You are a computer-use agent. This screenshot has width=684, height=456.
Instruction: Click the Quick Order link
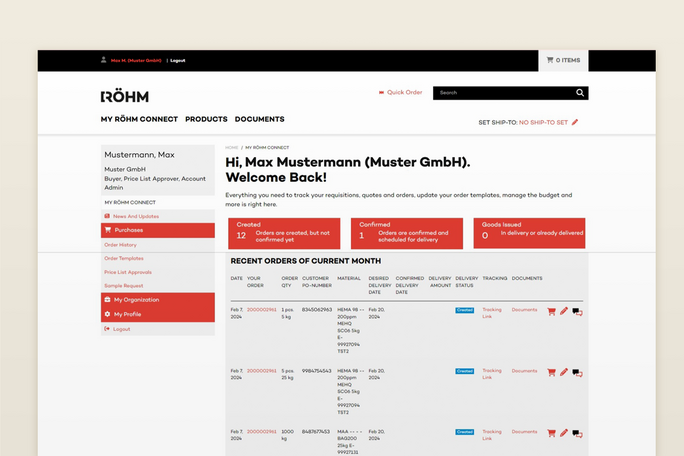tap(404, 93)
